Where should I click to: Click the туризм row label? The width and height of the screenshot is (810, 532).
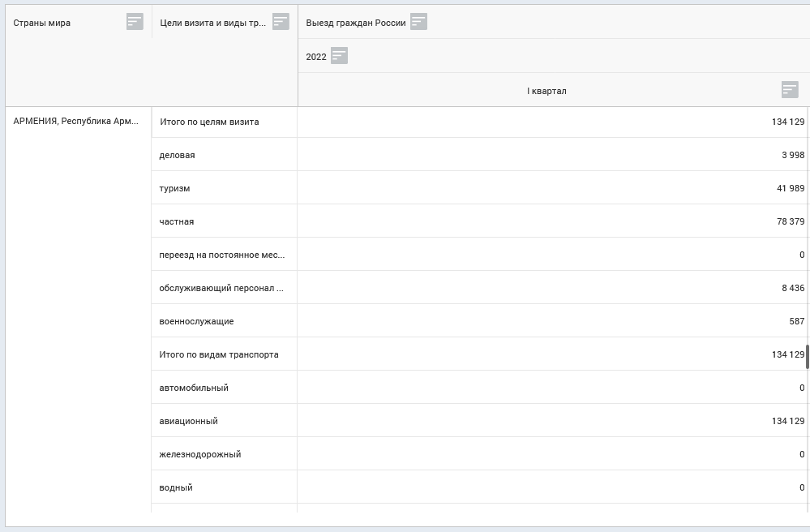[x=174, y=188]
